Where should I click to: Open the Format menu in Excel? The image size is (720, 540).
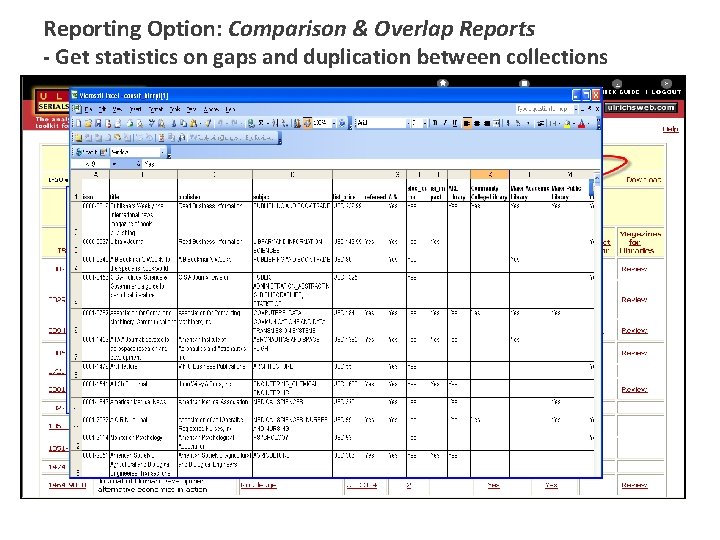point(156,109)
